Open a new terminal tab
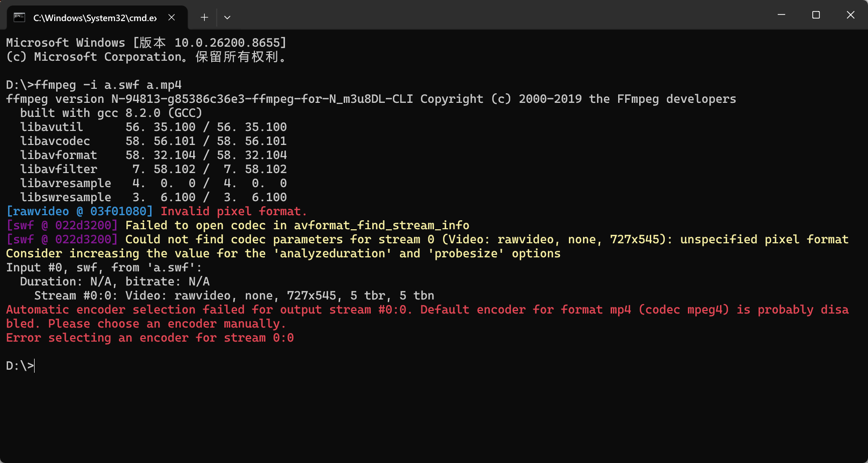This screenshot has height=463, width=868. click(204, 18)
